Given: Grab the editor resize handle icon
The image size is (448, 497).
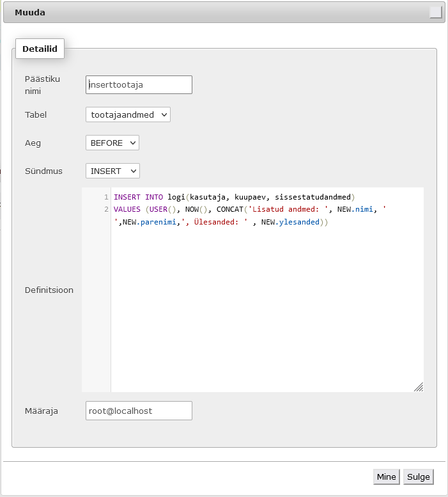Looking at the screenshot, I should tap(418, 386).
